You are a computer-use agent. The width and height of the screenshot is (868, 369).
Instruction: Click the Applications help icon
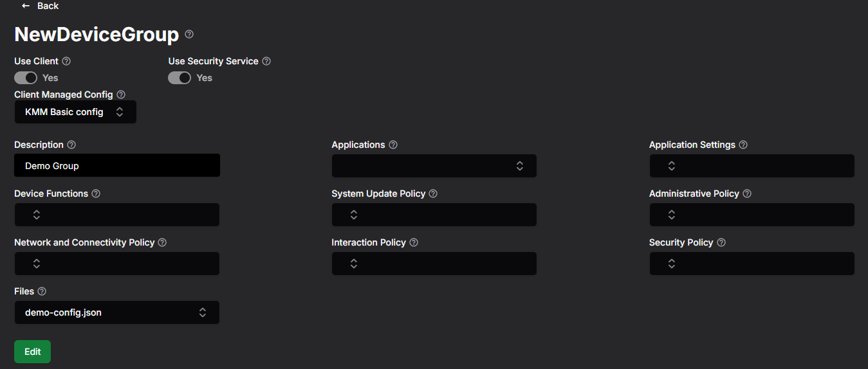tap(393, 145)
